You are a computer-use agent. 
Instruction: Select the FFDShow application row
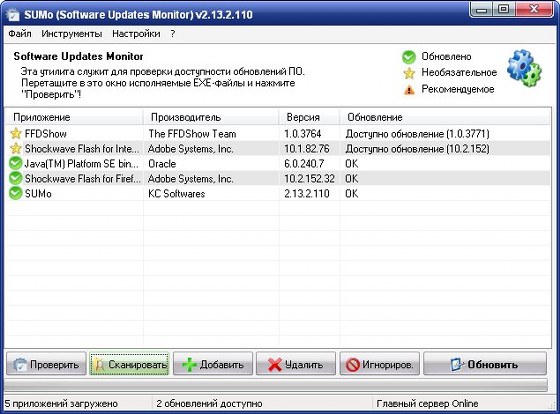[278, 134]
